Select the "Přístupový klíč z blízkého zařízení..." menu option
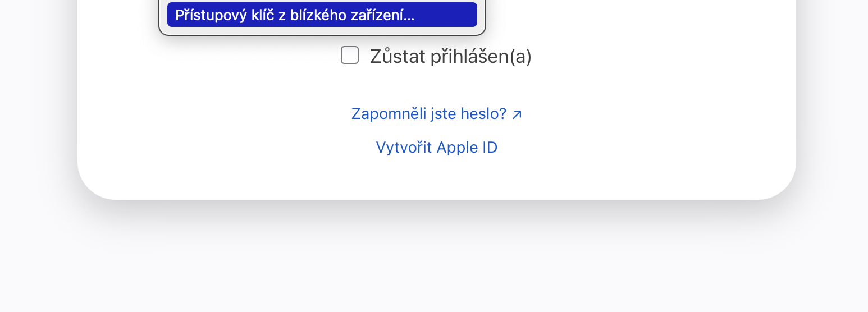Image resolution: width=868 pixels, height=312 pixels. pyautogui.click(x=322, y=15)
